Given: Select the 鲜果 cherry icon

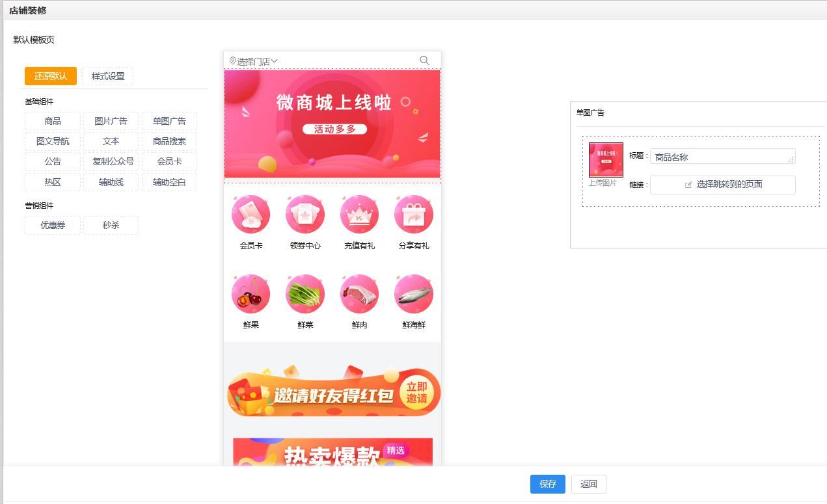Looking at the screenshot, I should coord(251,293).
